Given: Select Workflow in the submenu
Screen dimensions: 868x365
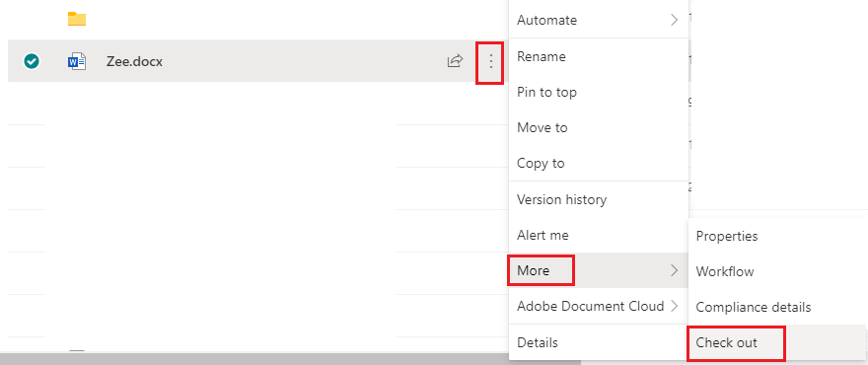Looking at the screenshot, I should coord(777,271).
